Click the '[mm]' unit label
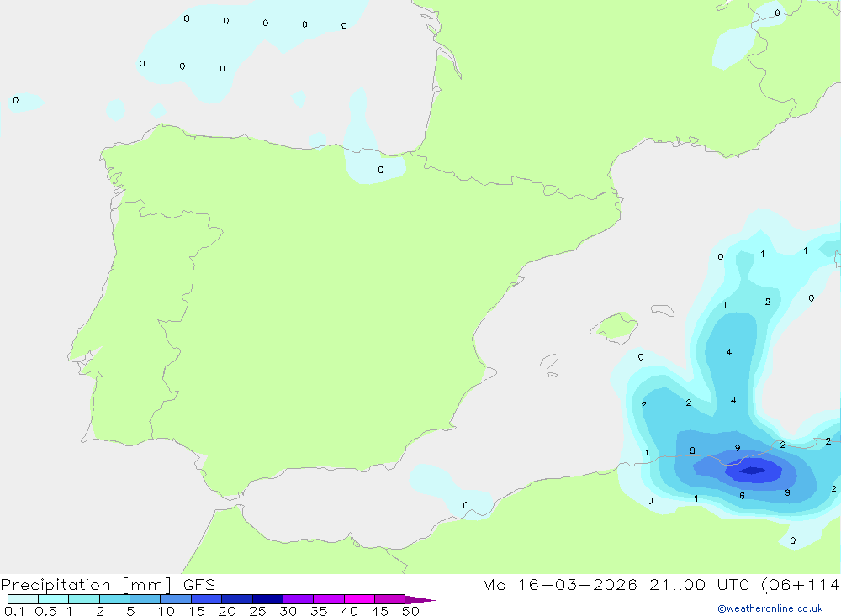Viewport: 841px width, 616px height. (x=147, y=585)
